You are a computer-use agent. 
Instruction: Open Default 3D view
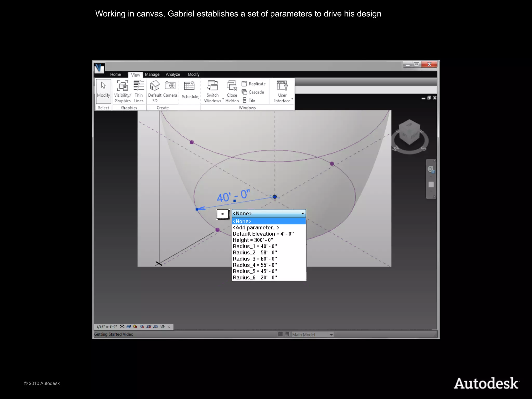(155, 91)
